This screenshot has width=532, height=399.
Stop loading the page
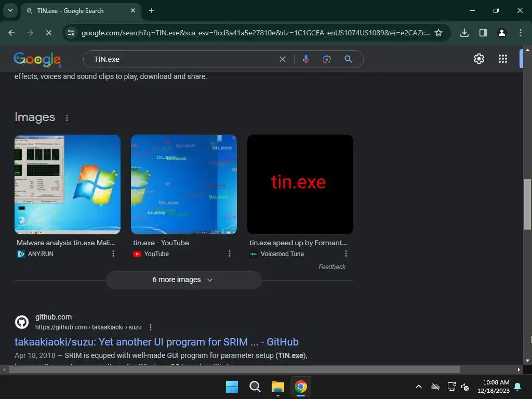[x=48, y=33]
